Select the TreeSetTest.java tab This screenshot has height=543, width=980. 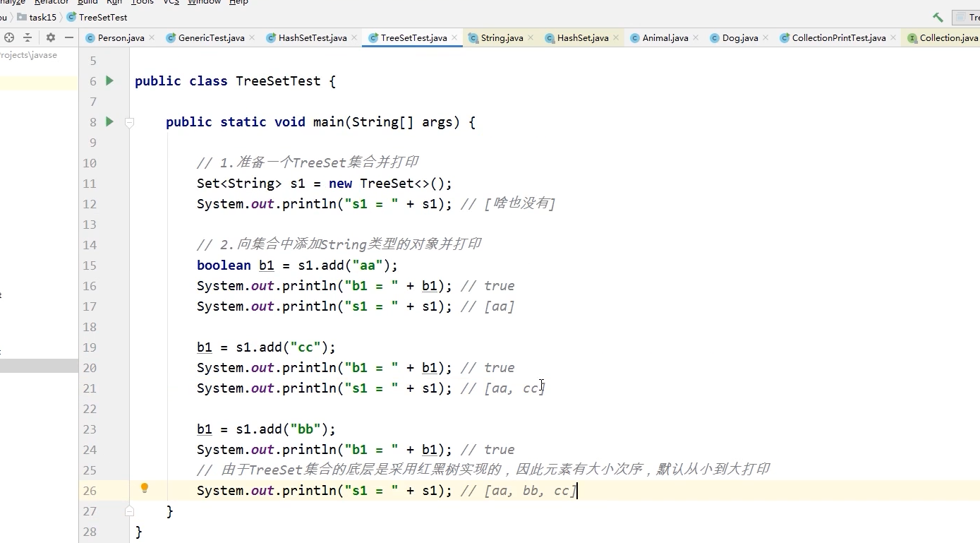click(x=413, y=38)
